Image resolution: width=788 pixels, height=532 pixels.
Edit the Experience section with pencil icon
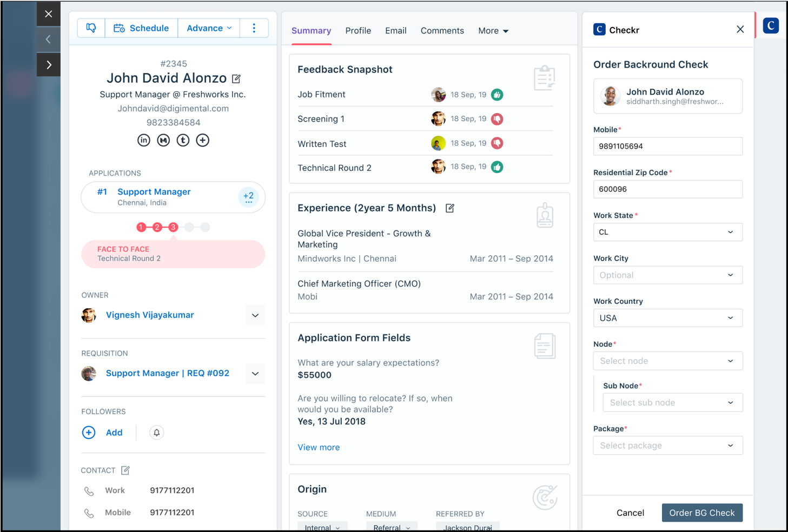coord(450,208)
